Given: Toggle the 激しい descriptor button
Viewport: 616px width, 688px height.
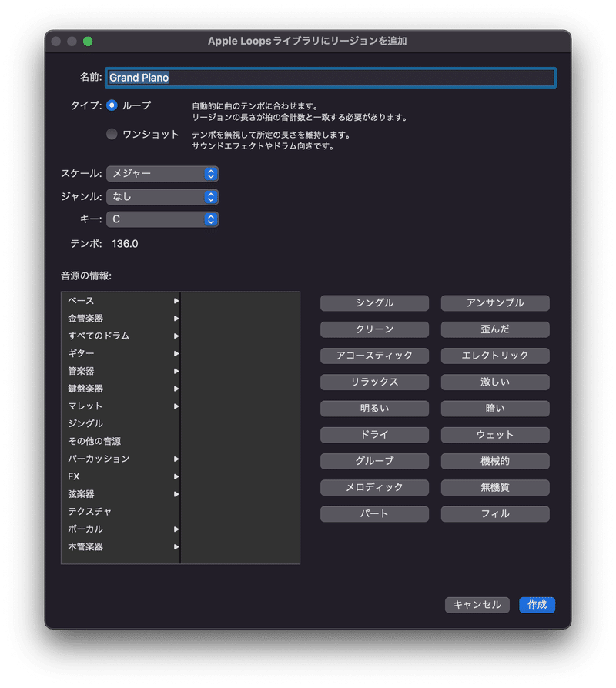Looking at the screenshot, I should click(x=495, y=382).
